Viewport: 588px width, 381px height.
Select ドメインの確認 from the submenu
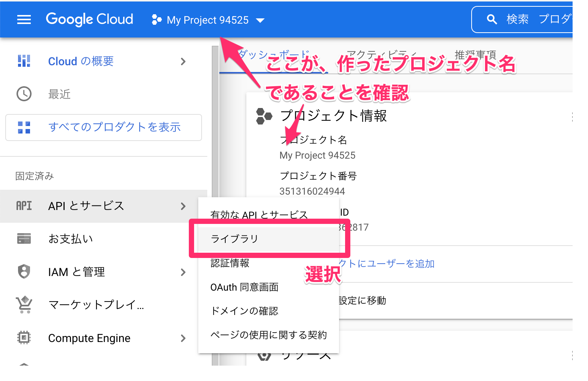point(268,311)
